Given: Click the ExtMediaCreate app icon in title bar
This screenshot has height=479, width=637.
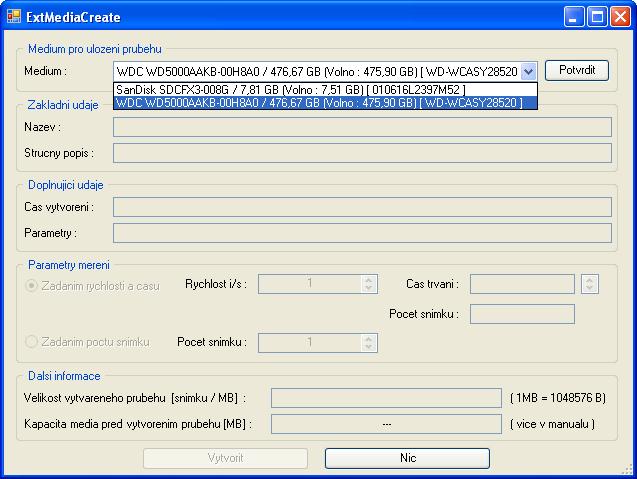Looking at the screenshot, I should 14,16.
